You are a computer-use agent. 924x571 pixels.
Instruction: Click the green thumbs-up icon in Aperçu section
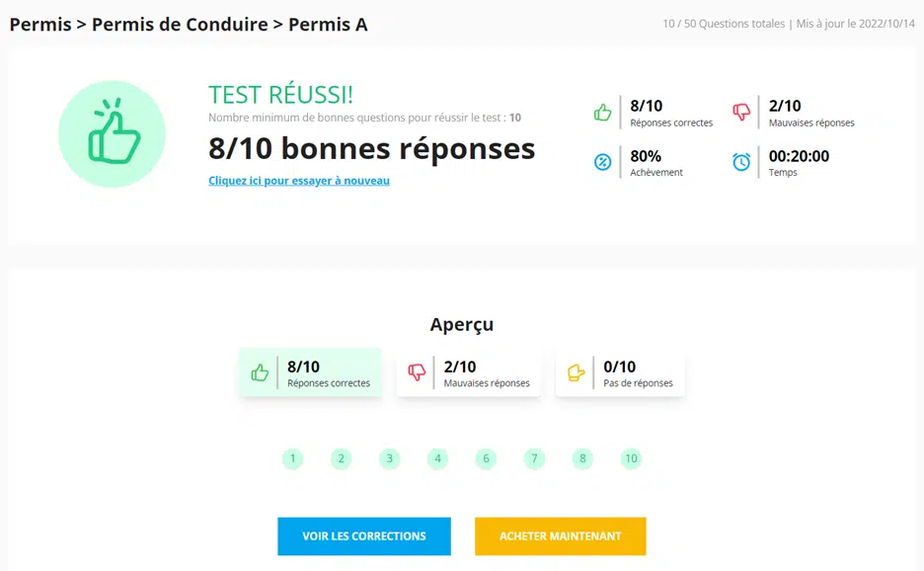[x=260, y=372]
